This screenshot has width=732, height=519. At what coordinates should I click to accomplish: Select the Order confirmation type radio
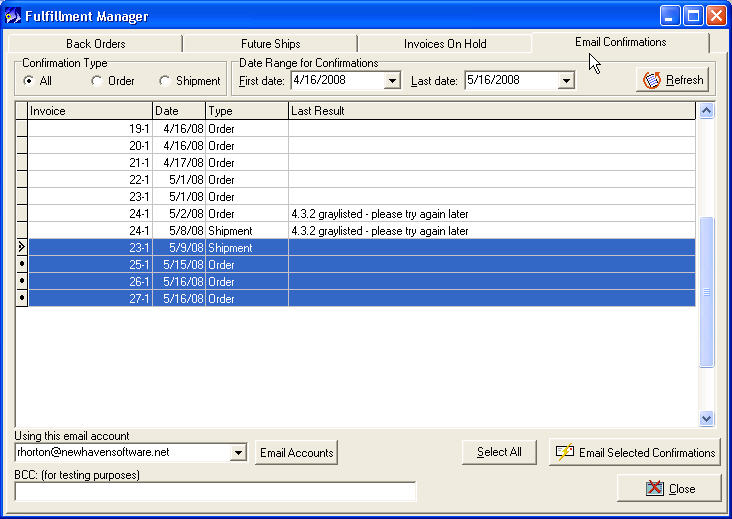click(x=96, y=81)
